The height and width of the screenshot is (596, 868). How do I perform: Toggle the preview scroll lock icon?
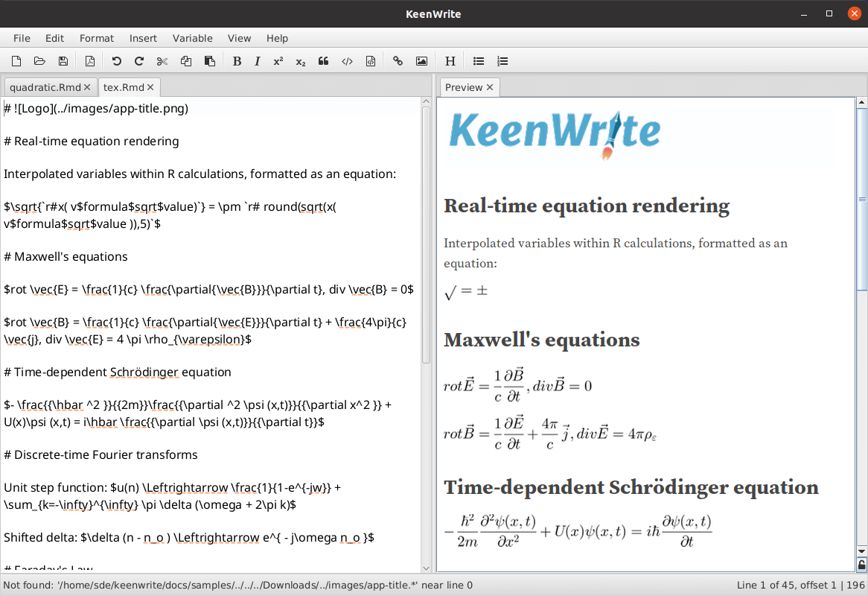[x=862, y=565]
